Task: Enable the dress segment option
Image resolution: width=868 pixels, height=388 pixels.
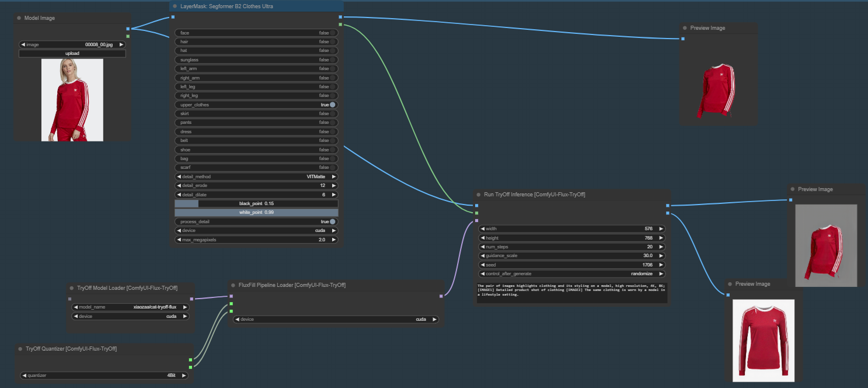Action: pyautogui.click(x=256, y=131)
